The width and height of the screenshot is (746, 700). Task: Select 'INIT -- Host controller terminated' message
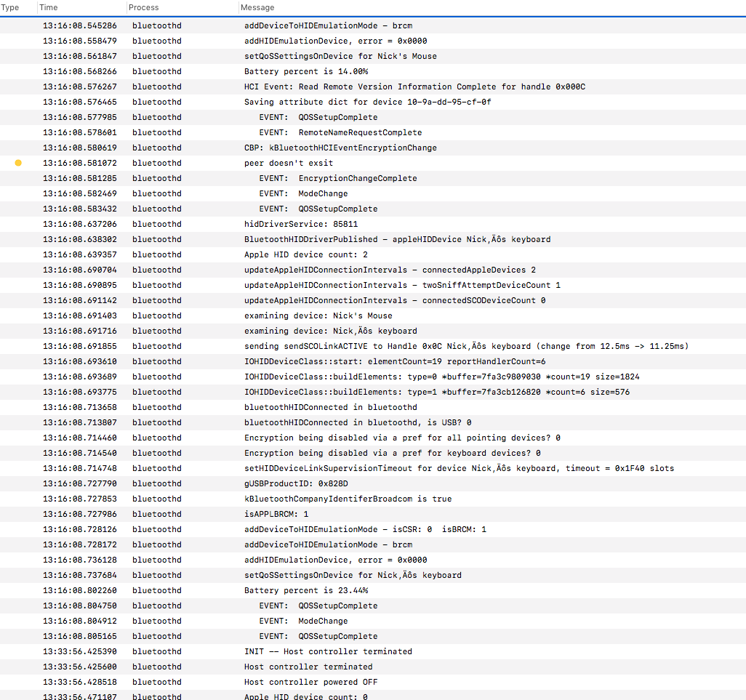coord(328,651)
